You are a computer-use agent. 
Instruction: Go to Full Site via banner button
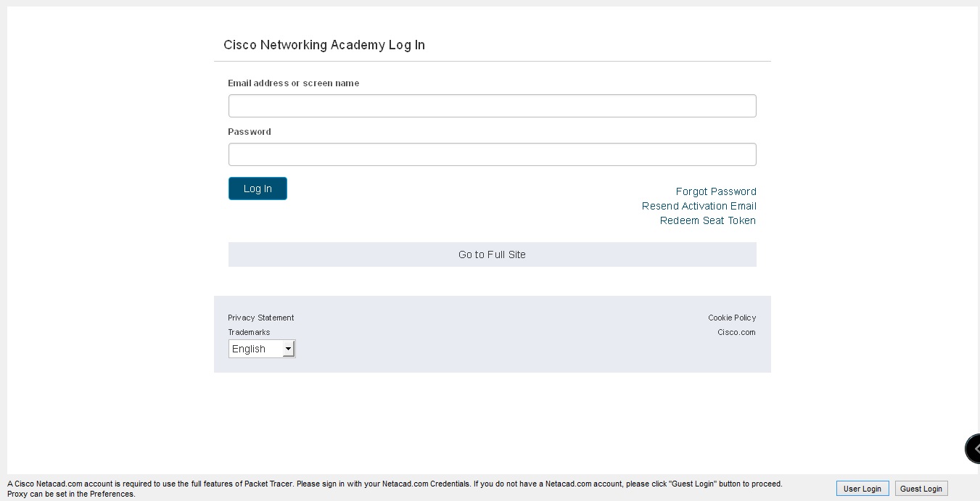492,254
